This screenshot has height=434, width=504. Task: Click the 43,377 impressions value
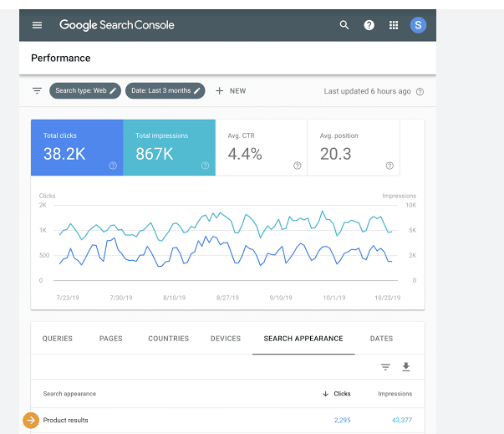(x=402, y=420)
